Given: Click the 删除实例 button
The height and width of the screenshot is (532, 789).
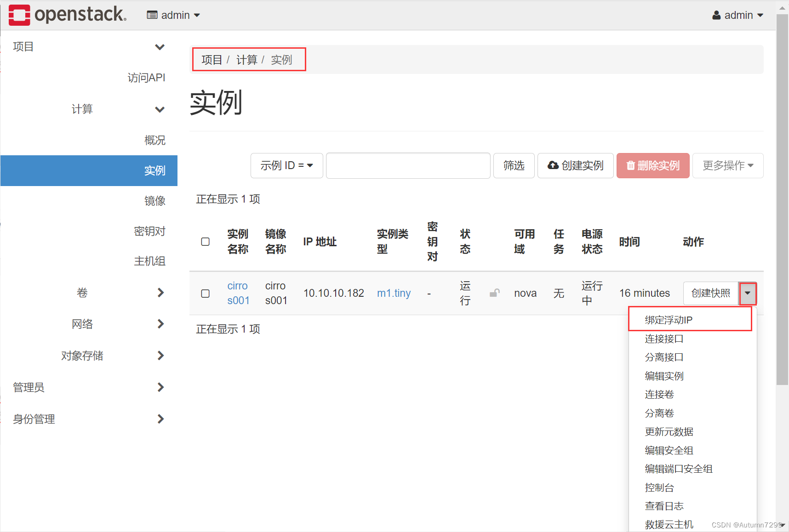Looking at the screenshot, I should [x=653, y=165].
